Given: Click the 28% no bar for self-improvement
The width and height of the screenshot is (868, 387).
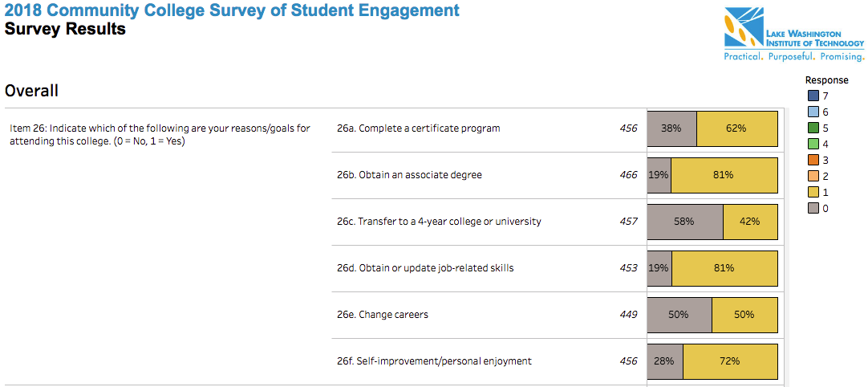Looking at the screenshot, I should coord(665,361).
